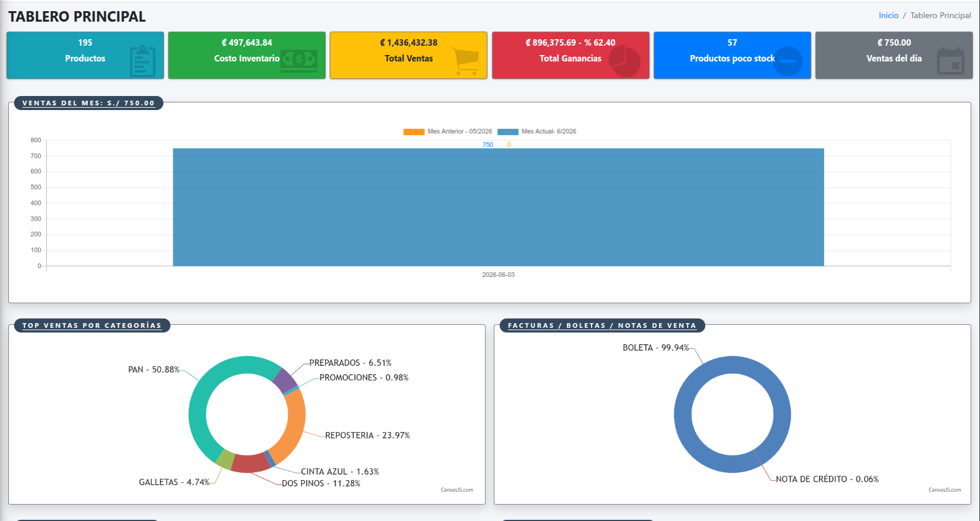Click the PROMOCIONES - 0.98% label

[x=364, y=378]
